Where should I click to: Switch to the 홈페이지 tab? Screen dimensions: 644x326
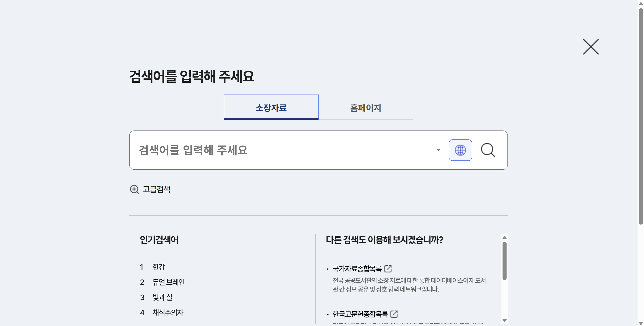(366, 107)
